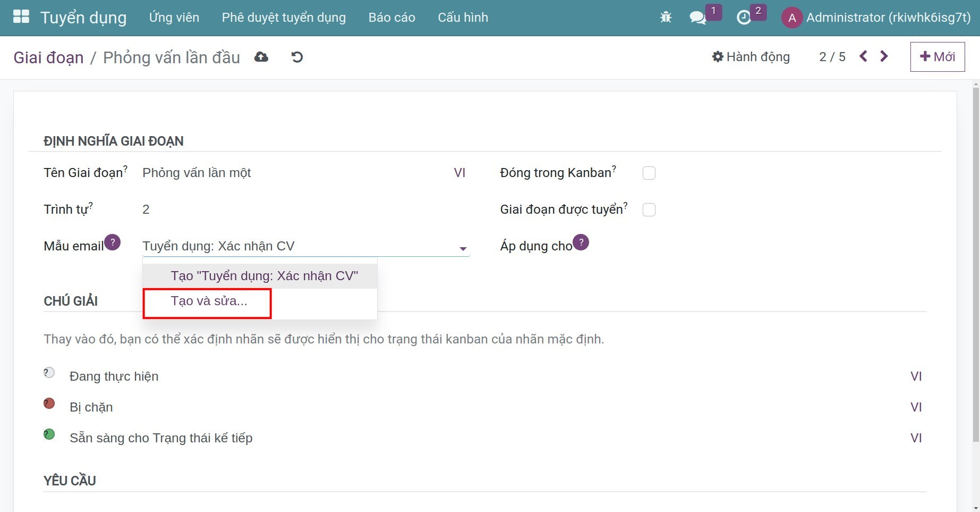Enable the Giai đoạn được tuyển checkbox

(x=649, y=210)
